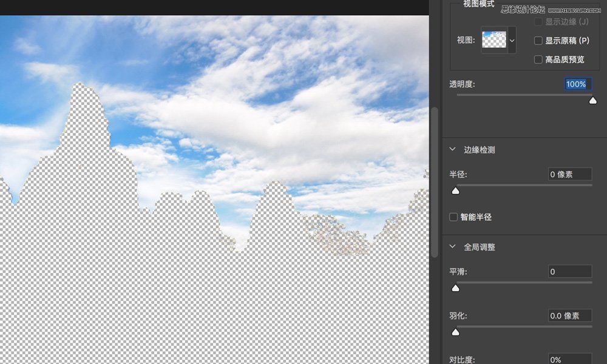Click the 羽化 field showing 0.0 像素
Viewport: 607px width, 364px height.
569,315
